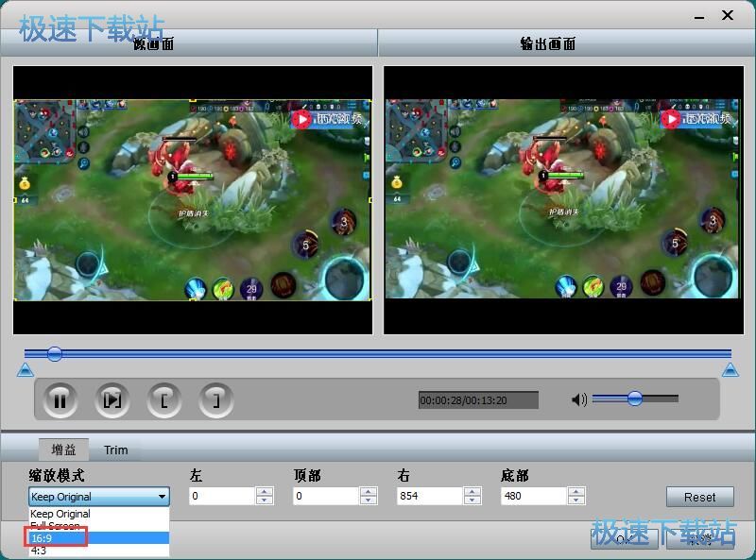Decrease the 顶部 value with down arrow
Viewport: 756px width, 560px height.
coord(369,501)
